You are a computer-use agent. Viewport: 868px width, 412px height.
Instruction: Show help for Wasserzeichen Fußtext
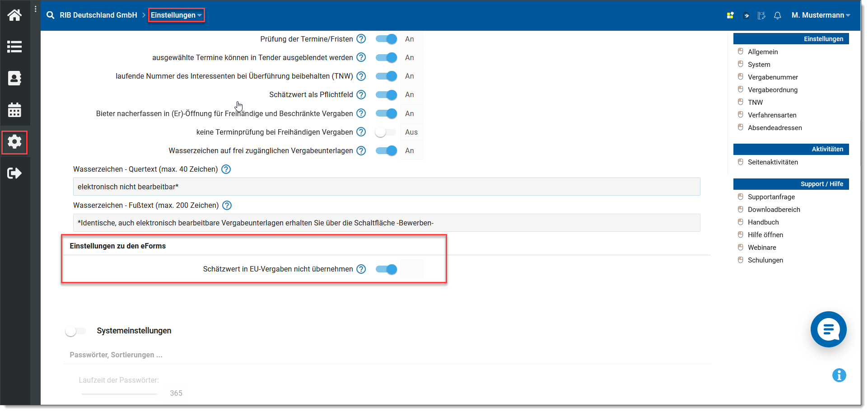[227, 205]
